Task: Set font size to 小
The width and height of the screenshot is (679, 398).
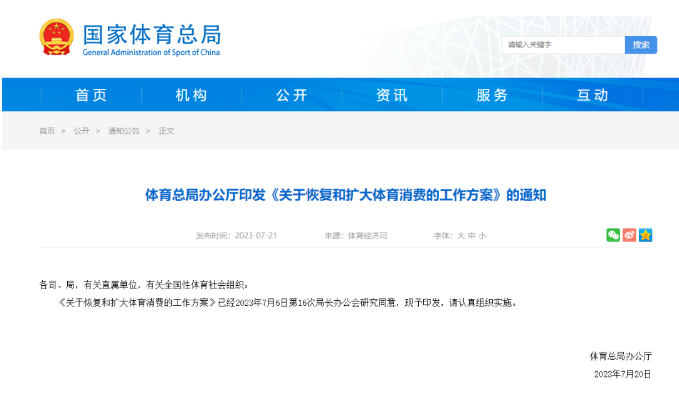Action: coord(482,236)
